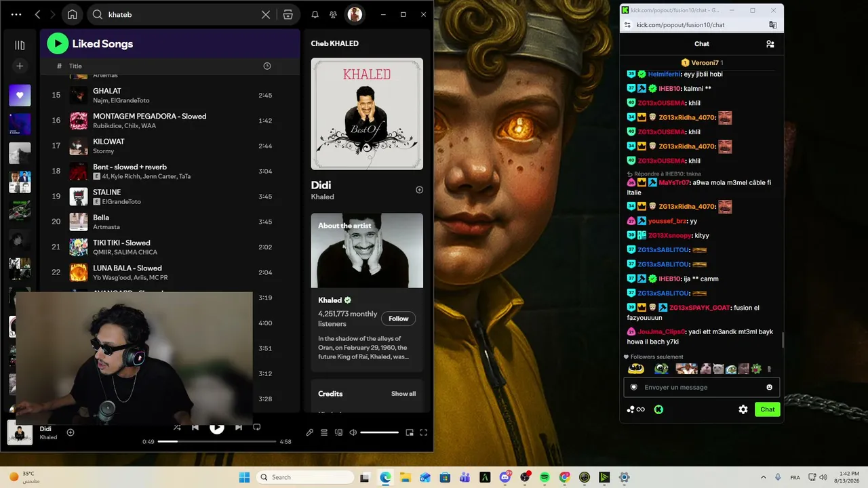Show all credits for Didi
The image size is (868, 488).
403,394
